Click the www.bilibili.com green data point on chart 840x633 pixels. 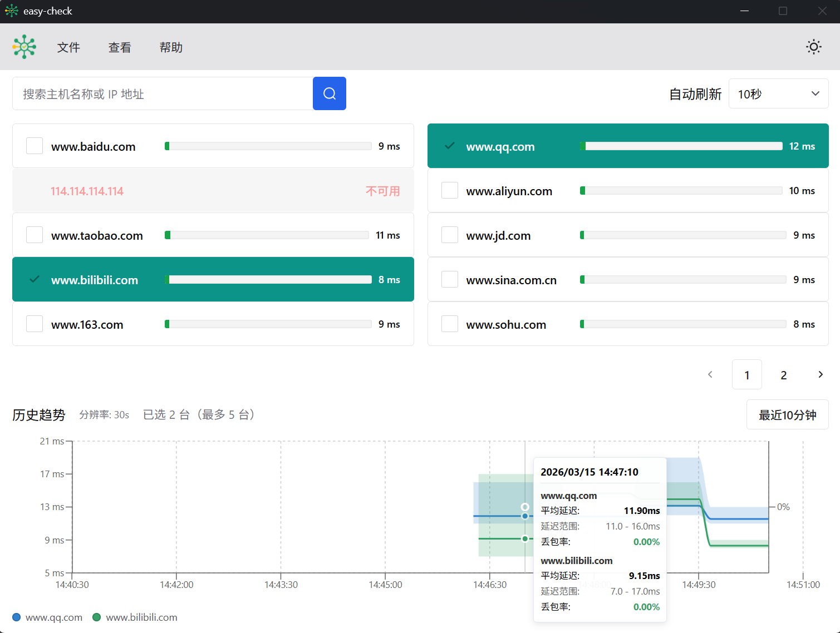(525, 538)
